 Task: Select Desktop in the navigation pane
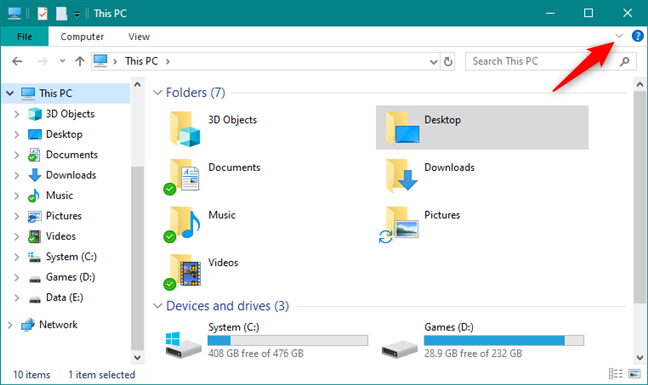click(64, 134)
